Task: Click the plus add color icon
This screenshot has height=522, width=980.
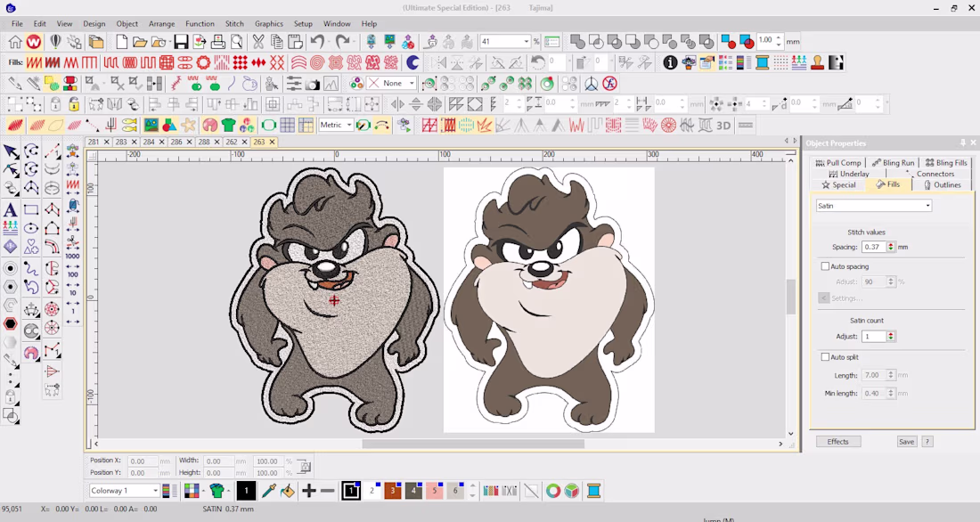Action: click(309, 491)
